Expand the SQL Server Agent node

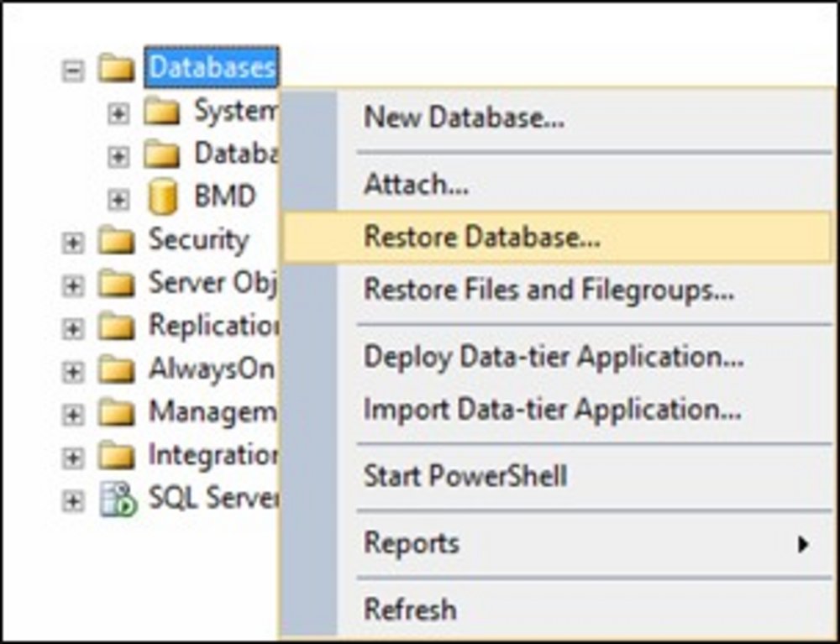tap(73, 501)
